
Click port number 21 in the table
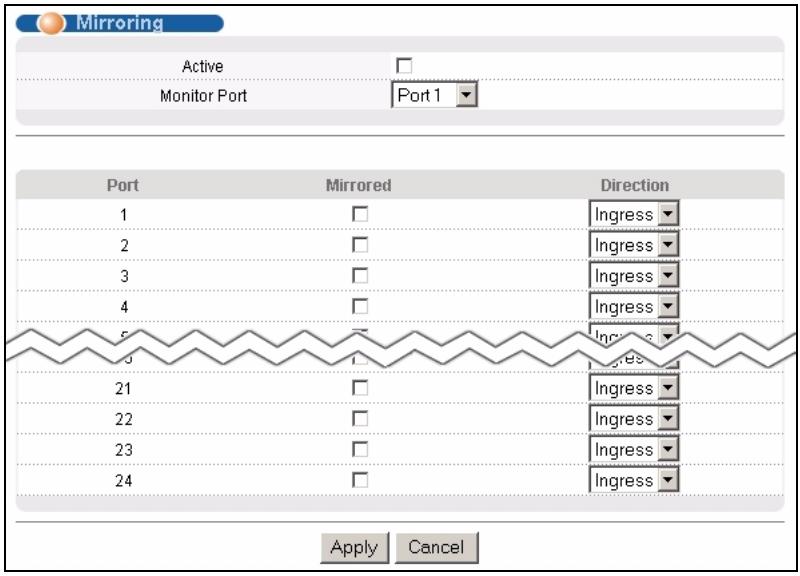coord(123,389)
